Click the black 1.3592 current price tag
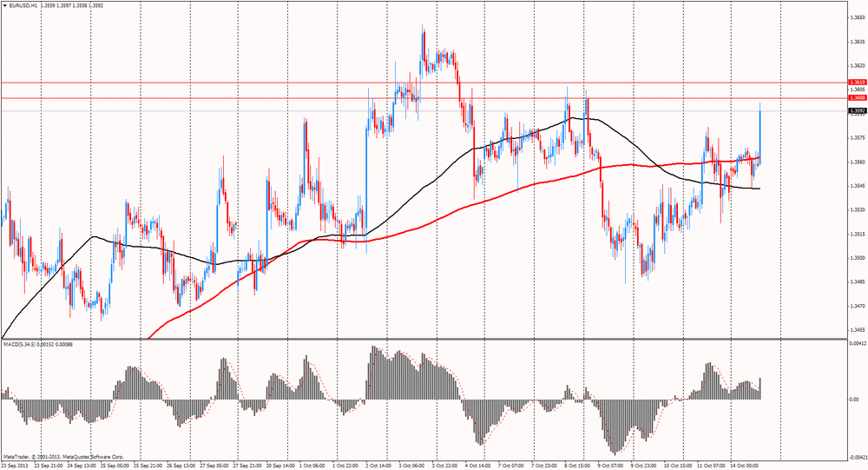The image size is (868, 470). (857, 110)
